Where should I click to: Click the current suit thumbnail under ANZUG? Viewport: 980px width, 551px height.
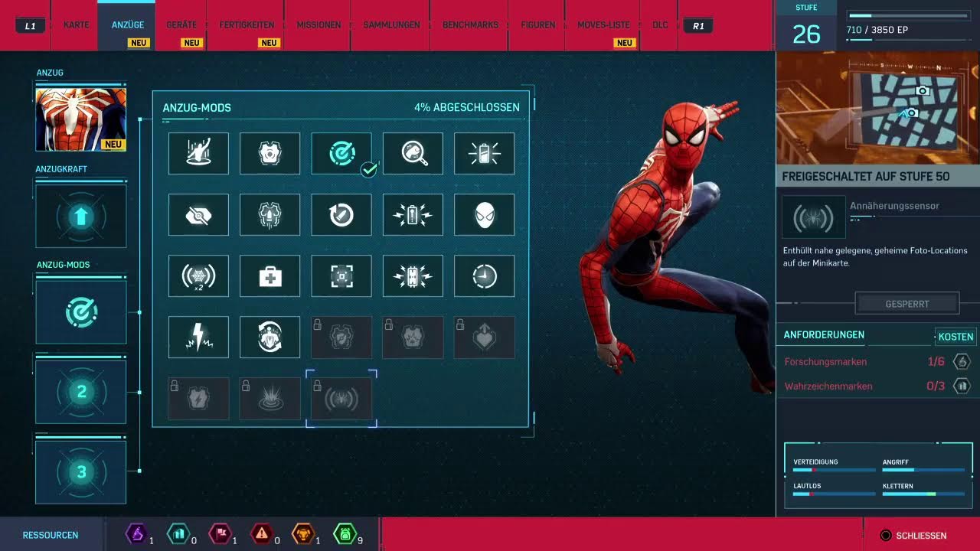point(81,119)
